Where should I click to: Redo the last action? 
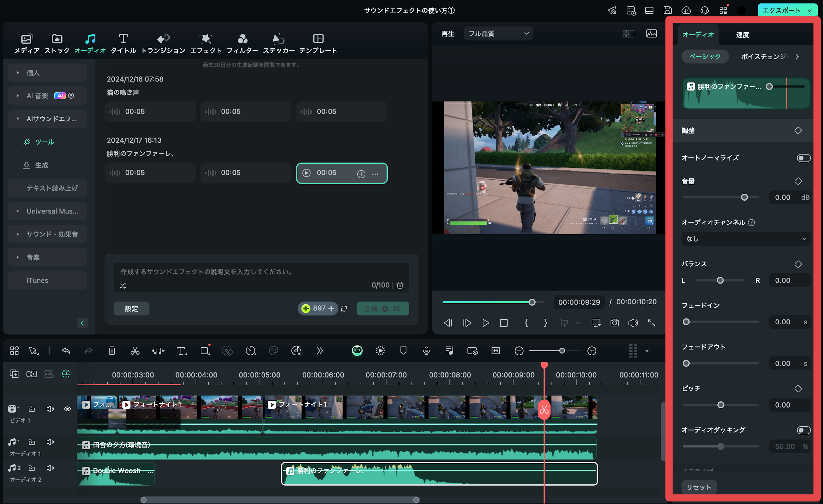[89, 351]
